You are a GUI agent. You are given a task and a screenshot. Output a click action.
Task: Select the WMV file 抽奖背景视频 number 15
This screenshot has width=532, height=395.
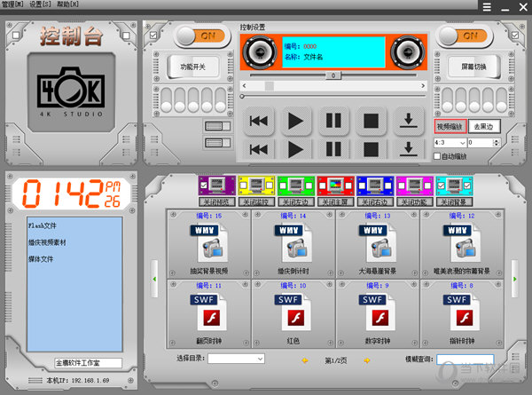(208, 243)
